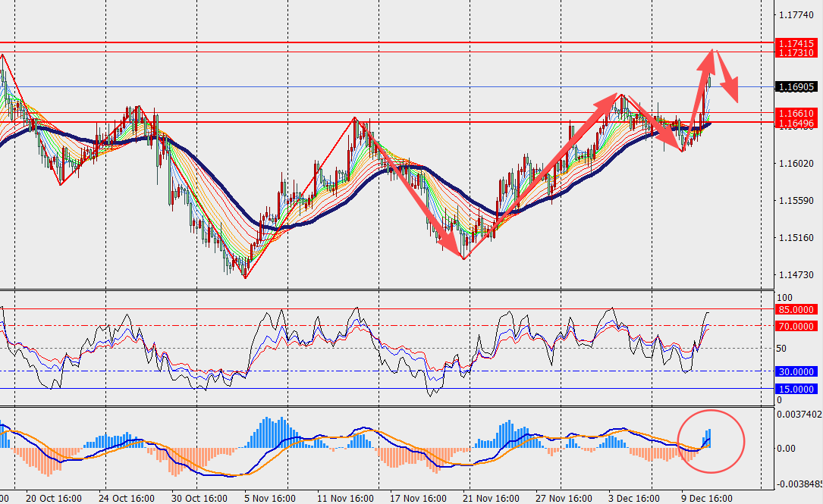Select the 15.0000 oversold level label
This screenshot has height=504, width=823.
click(x=796, y=389)
